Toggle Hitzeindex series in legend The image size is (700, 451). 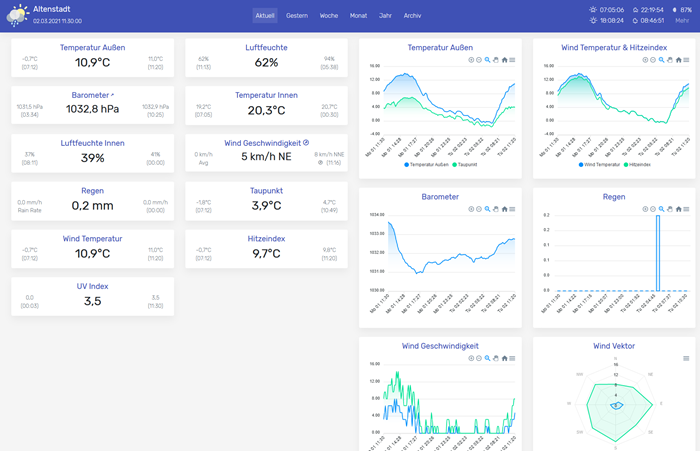[637, 165]
